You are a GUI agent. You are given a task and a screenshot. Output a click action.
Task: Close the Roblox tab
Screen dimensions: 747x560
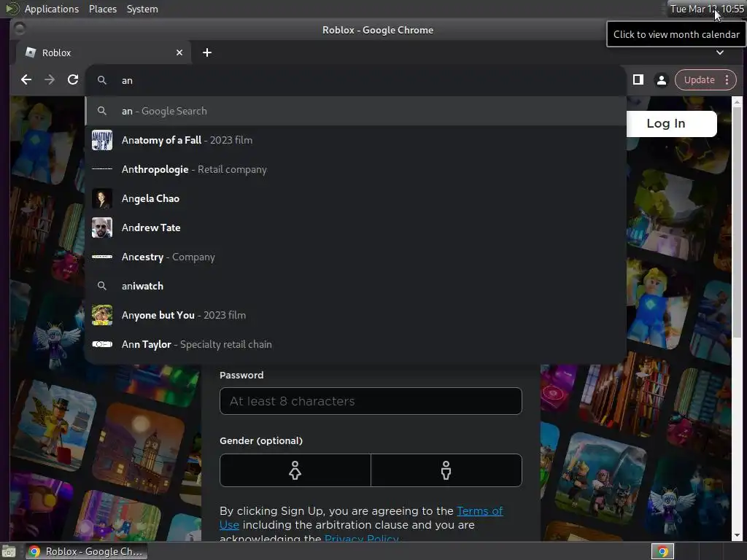coord(179,52)
